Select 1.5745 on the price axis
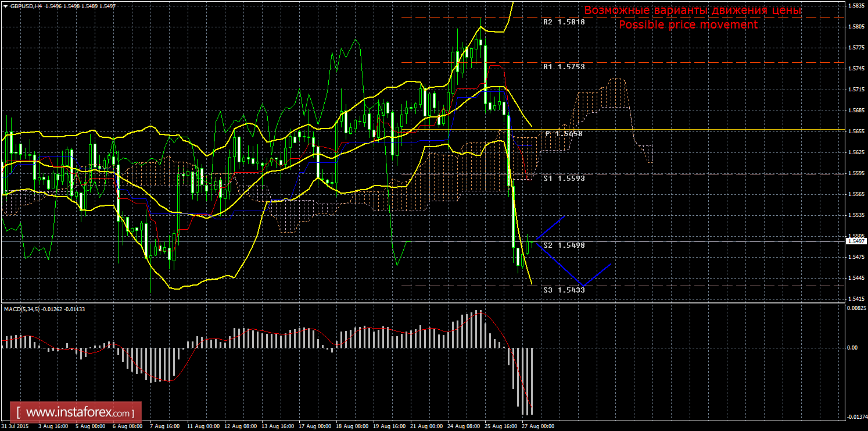Image resolution: width=868 pixels, height=431 pixels. [856, 68]
